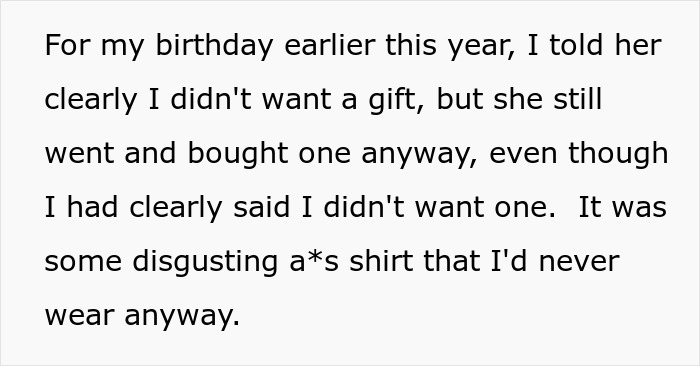Click the word "still" ending the second line
The width and height of the screenshot is (700, 366).
[578, 99]
